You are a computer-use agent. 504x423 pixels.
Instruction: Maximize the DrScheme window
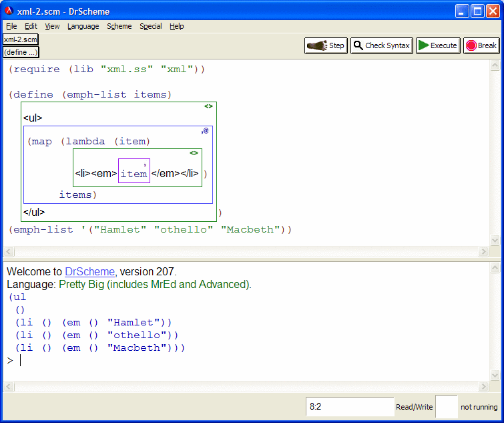[477, 11]
